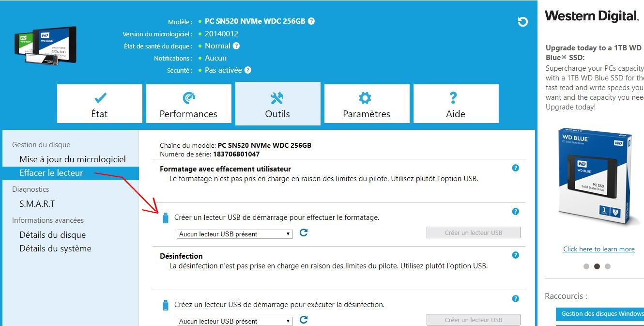Click USB drive icon beside désinfection option
This screenshot has height=326, width=644.
(x=166, y=305)
